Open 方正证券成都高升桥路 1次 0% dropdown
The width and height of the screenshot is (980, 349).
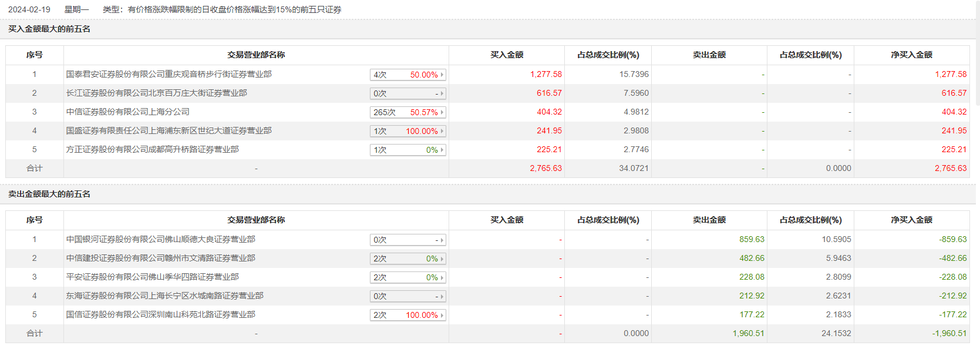coord(408,150)
